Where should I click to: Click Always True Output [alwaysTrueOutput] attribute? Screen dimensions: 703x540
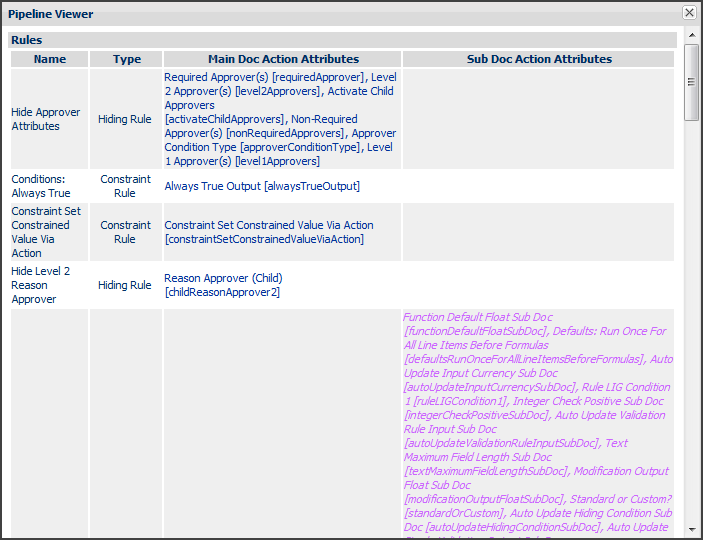[x=262, y=186]
